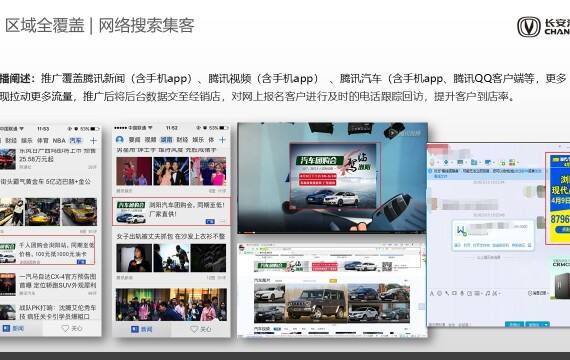570x360 pixels.
Task: Open dropdown arrow beside QQ send button
Action: pos(546,324)
